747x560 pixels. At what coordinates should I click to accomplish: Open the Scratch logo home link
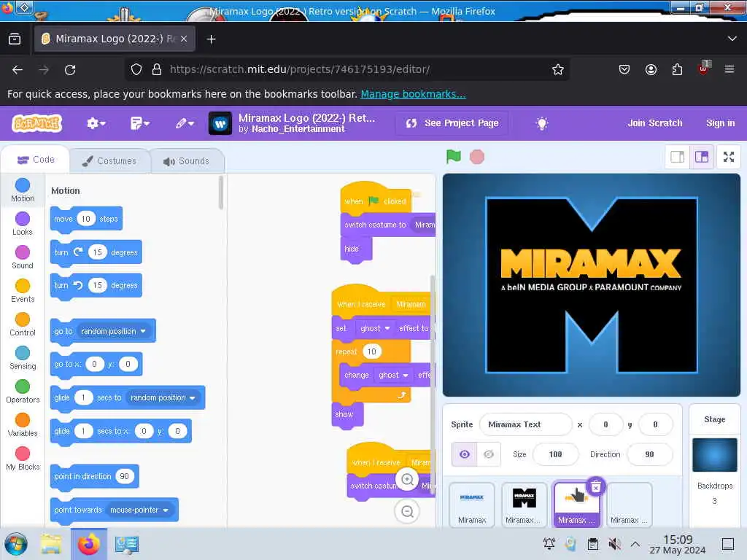point(37,123)
